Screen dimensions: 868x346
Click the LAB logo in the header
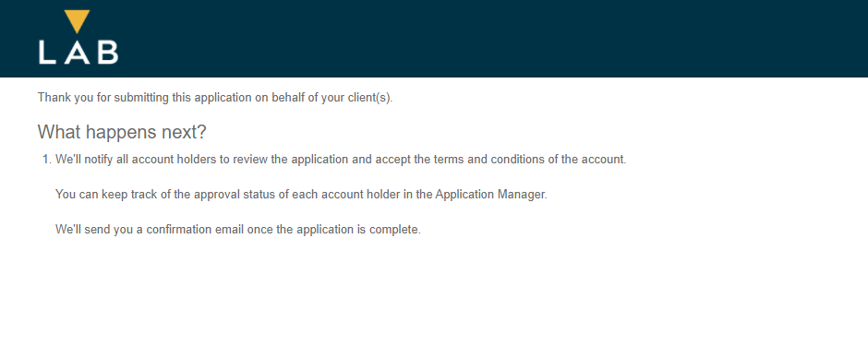[x=78, y=37]
